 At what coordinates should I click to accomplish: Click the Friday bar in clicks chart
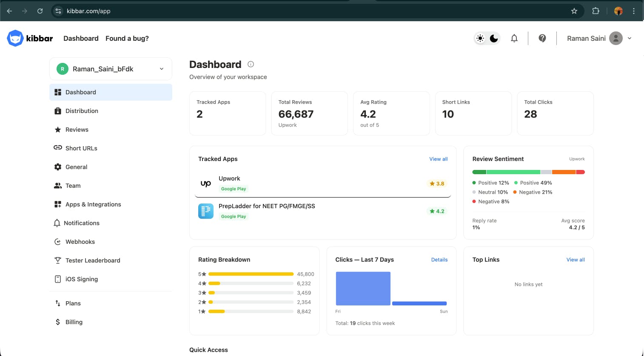pyautogui.click(x=363, y=288)
